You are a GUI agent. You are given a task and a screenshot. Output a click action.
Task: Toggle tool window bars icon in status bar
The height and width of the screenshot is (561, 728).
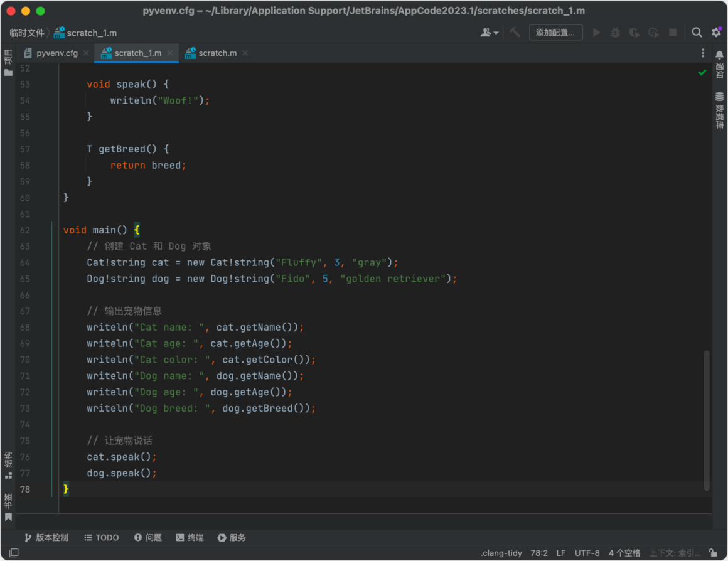click(x=14, y=553)
